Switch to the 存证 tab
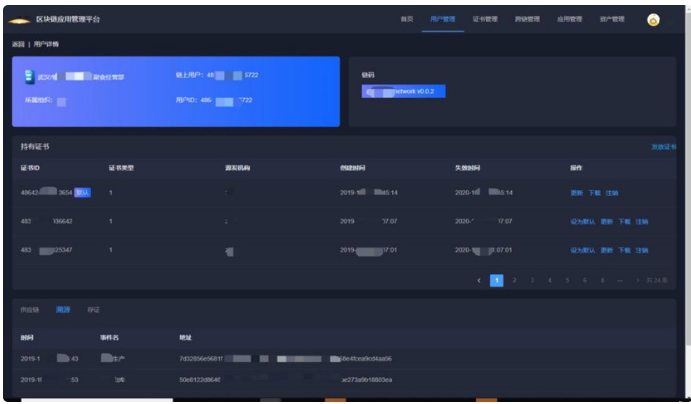The image size is (691, 404). pos(93,310)
